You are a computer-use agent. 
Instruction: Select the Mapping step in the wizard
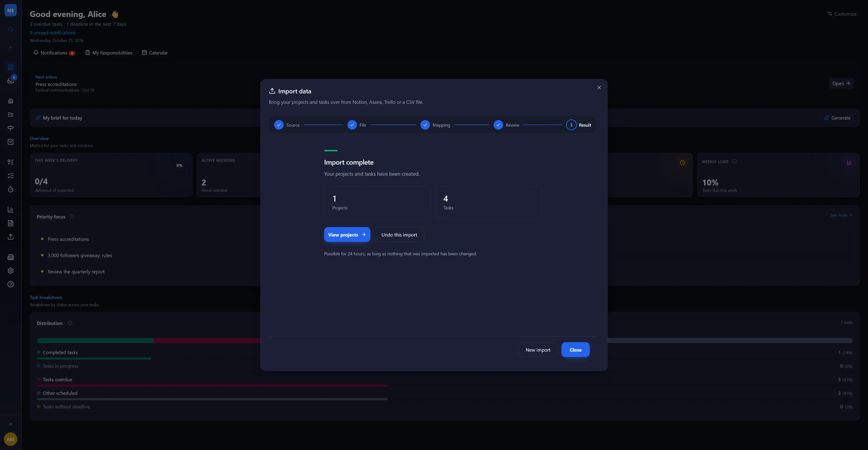click(435, 125)
